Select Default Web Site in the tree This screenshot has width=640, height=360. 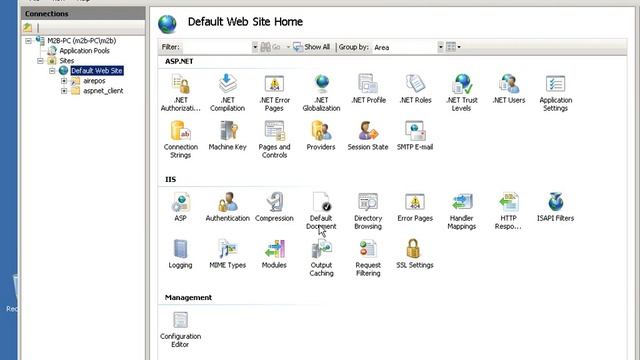pos(97,71)
